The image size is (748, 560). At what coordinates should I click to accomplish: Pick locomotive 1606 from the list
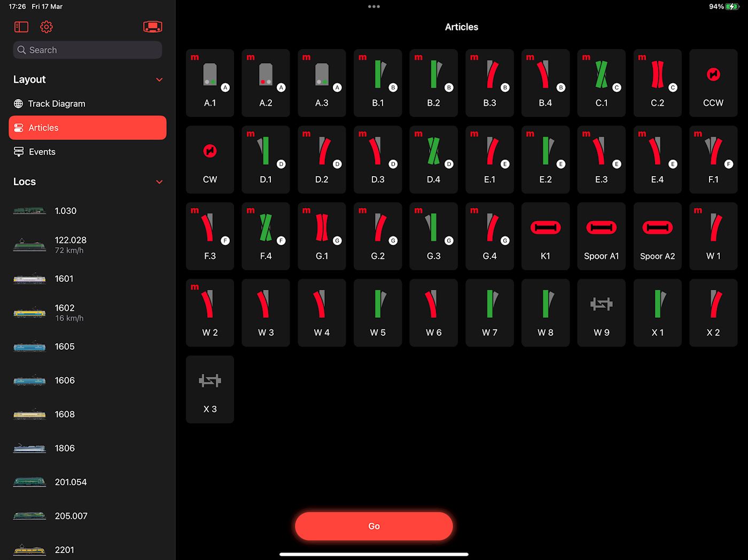(88, 380)
